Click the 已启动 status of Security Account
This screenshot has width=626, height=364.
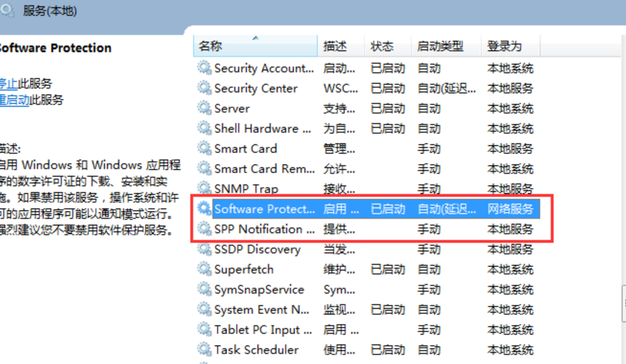tap(388, 68)
